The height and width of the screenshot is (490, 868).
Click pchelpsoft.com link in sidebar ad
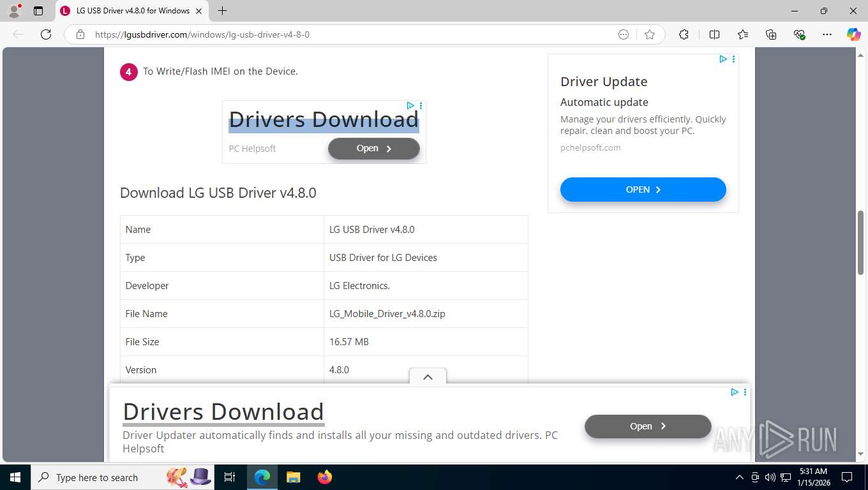[x=590, y=147]
